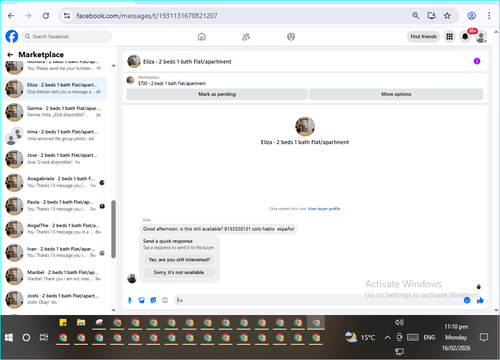Open Paola's apartment conversation
This screenshot has width=500, height=360.
[x=55, y=205]
